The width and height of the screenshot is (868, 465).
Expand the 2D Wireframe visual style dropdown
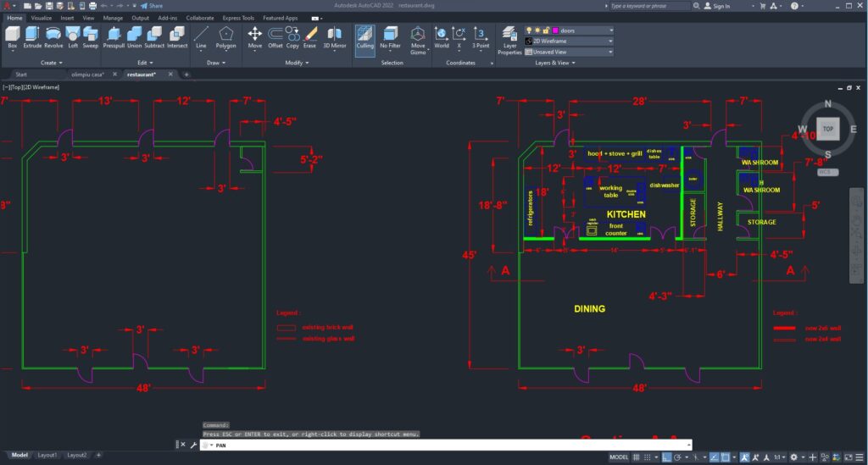(x=609, y=41)
